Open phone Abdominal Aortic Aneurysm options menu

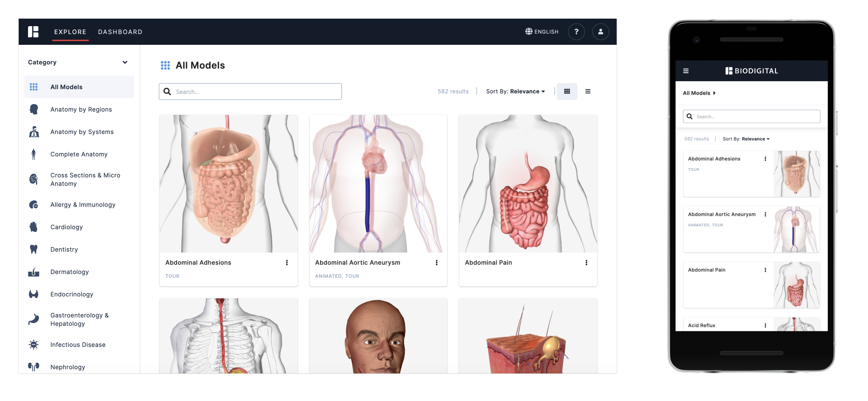point(765,214)
